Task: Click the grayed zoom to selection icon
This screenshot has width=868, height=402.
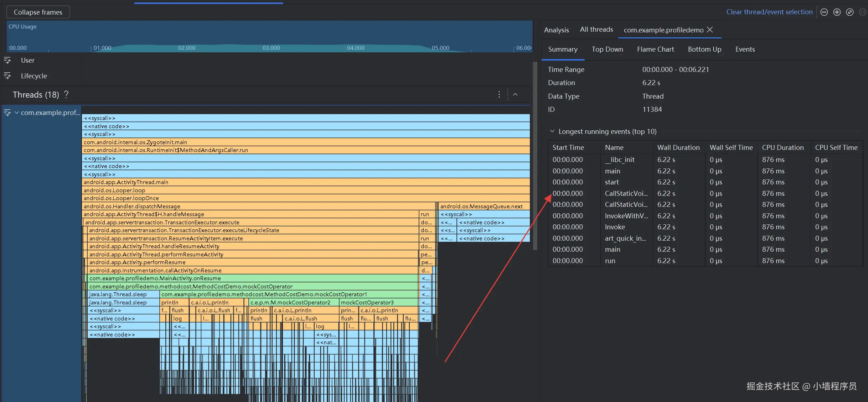Action: 862,12
